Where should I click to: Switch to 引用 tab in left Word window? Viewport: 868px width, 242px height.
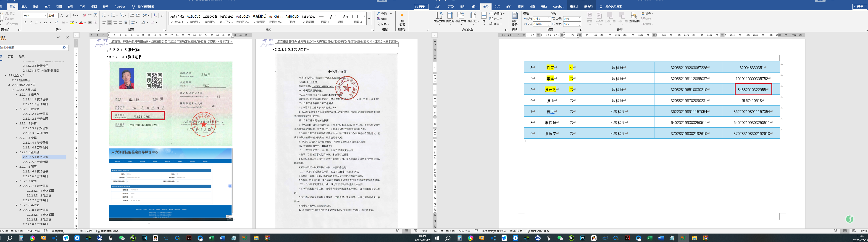pyautogui.click(x=59, y=6)
